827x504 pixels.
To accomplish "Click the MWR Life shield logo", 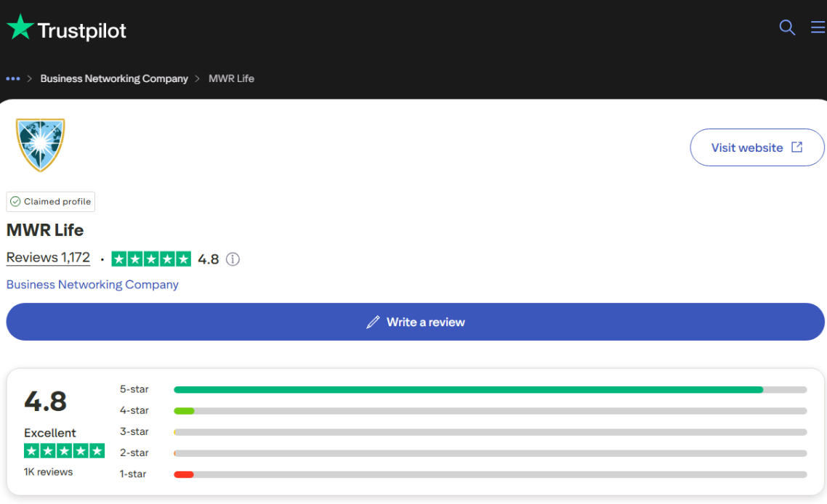I will pyautogui.click(x=40, y=145).
